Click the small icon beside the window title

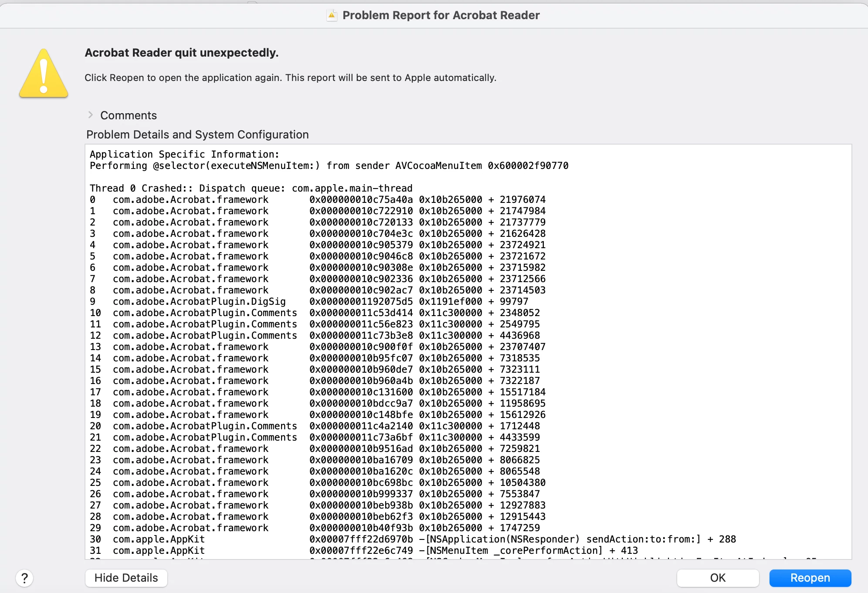(x=332, y=15)
